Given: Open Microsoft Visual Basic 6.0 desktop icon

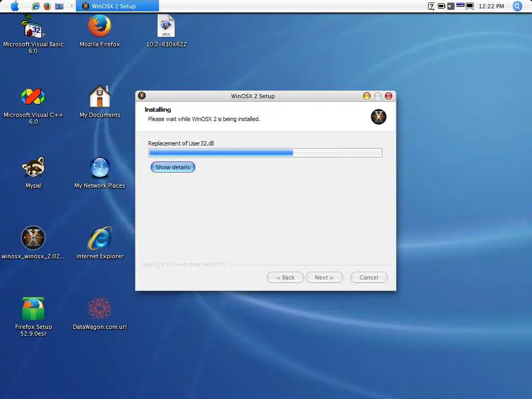Looking at the screenshot, I should point(33,34).
